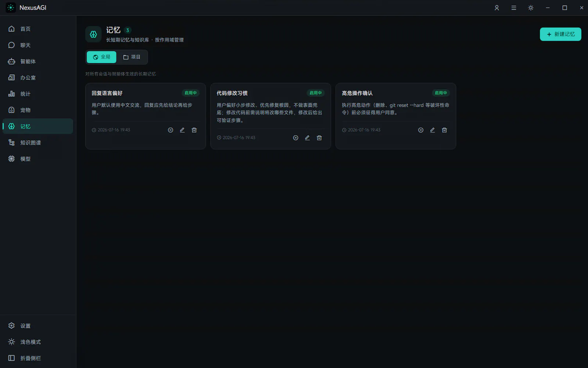Click the 执行高危动作 description text
This screenshot has width=588, height=368.
[x=395, y=109]
